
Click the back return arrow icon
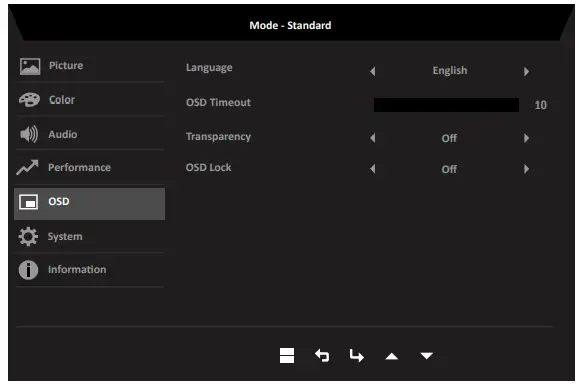(322, 355)
